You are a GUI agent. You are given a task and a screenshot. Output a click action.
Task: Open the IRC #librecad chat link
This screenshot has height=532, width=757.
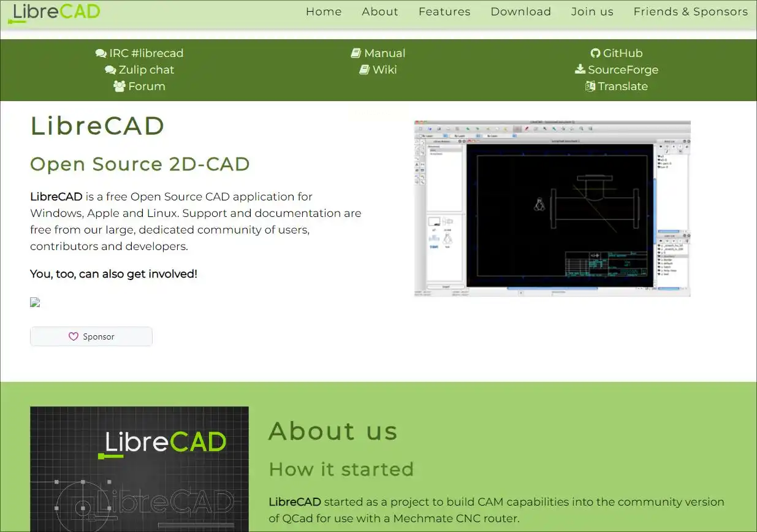tap(140, 53)
